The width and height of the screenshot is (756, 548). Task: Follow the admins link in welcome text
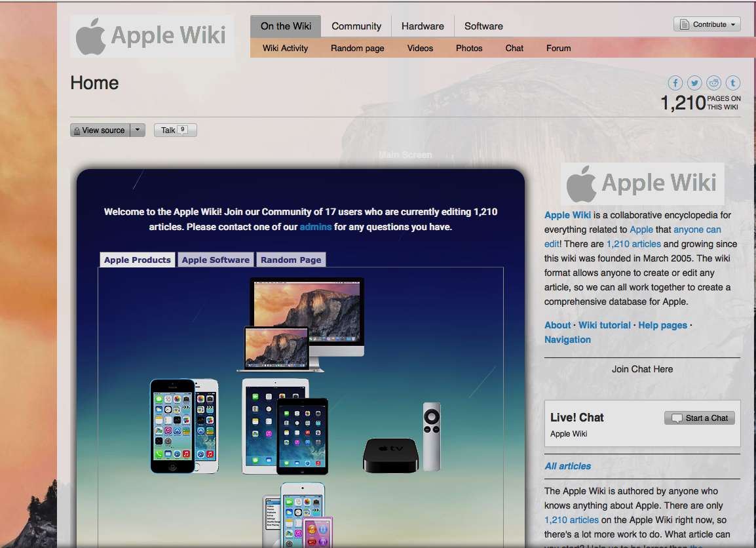click(x=315, y=227)
